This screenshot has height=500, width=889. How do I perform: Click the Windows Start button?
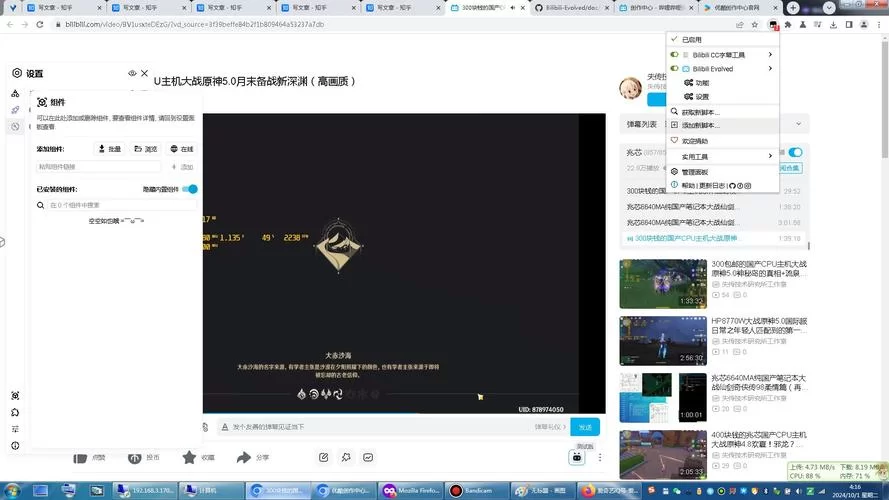[12, 490]
